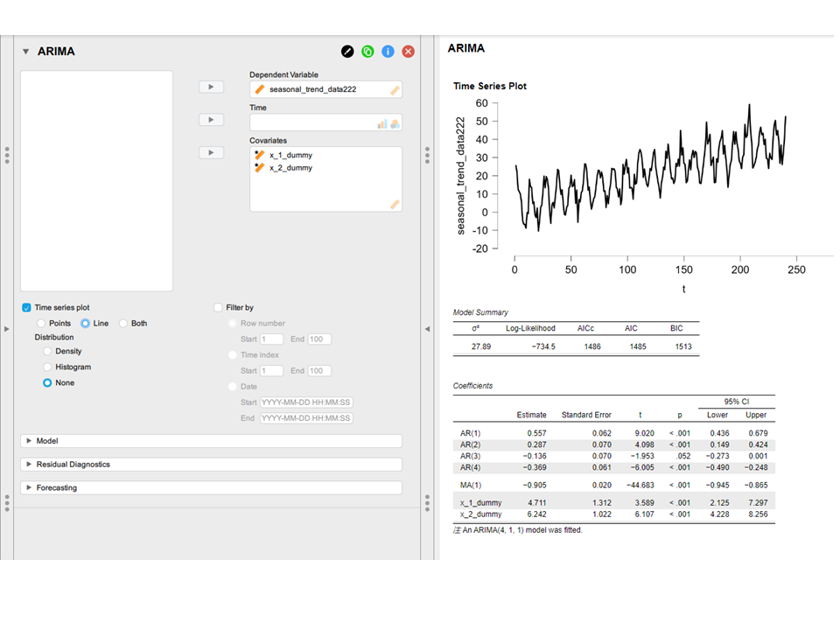
Task: Enable the Filter by checkbox
Action: 218,308
